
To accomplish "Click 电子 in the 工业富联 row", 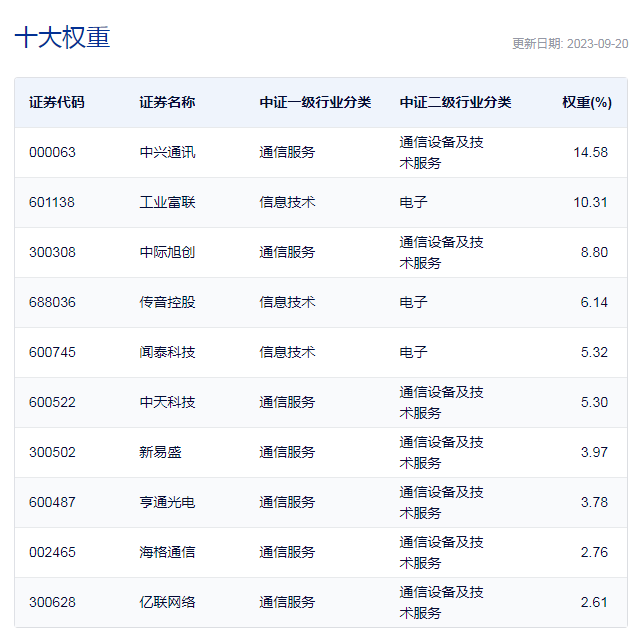I will coord(413,202).
